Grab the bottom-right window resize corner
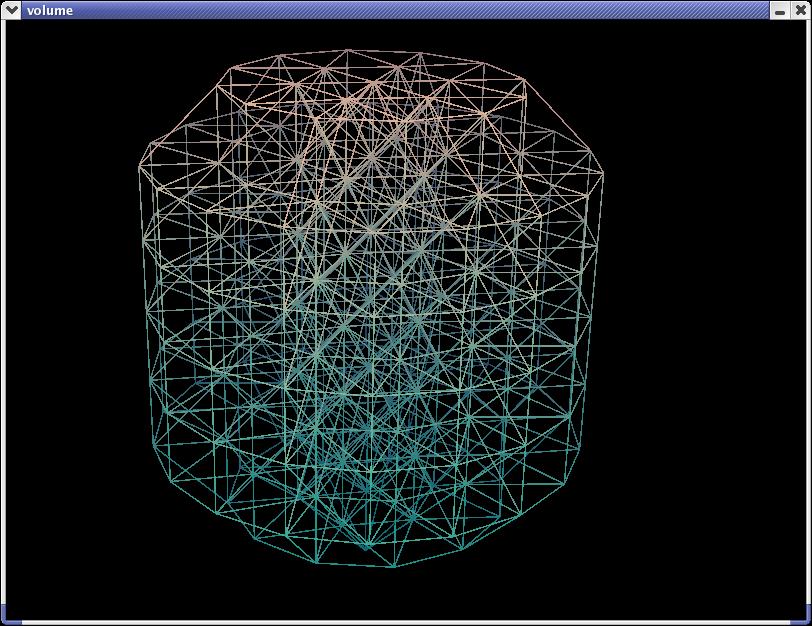812x626 pixels. (x=806, y=615)
